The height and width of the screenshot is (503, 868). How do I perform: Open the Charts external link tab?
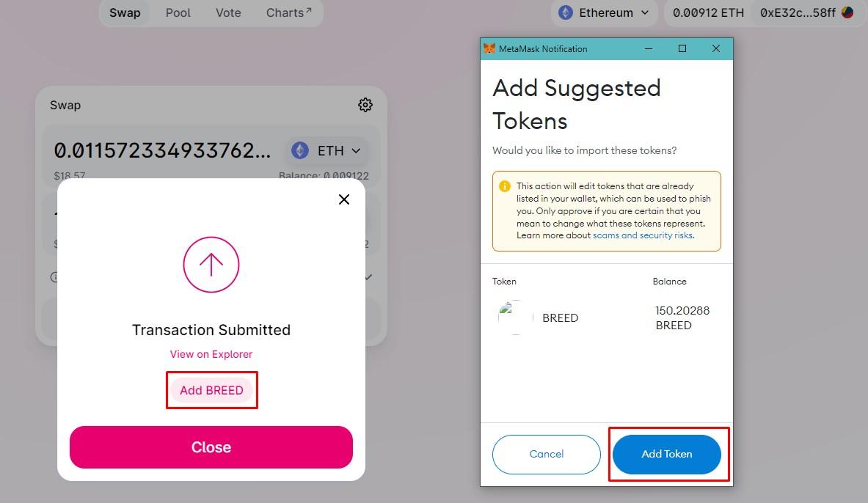tap(289, 12)
